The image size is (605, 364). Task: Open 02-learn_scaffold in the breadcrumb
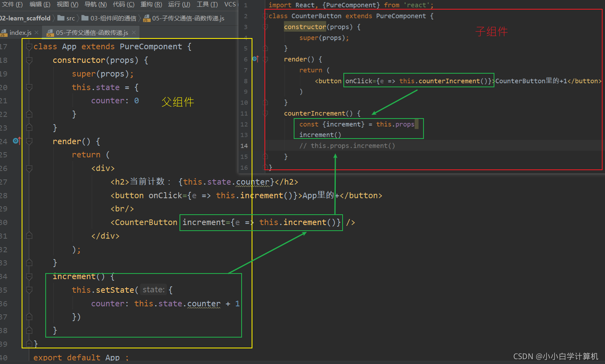pyautogui.click(x=25, y=18)
